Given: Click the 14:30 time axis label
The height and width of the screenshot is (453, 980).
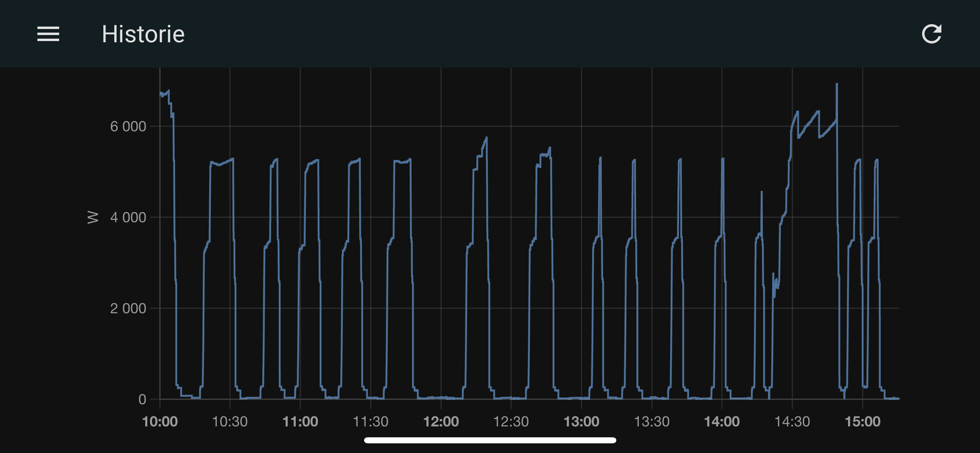Looking at the screenshot, I should tap(792, 422).
